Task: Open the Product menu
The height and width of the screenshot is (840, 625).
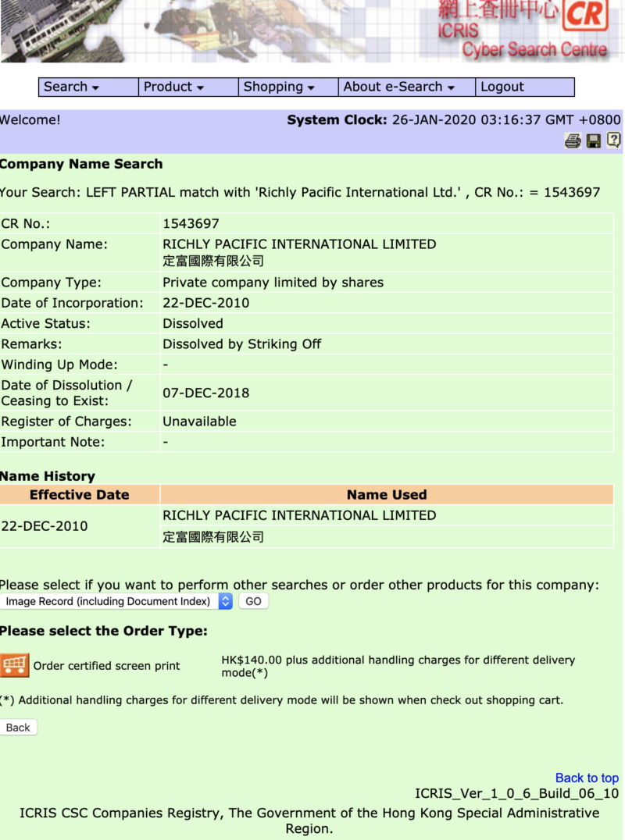Action: (188, 87)
